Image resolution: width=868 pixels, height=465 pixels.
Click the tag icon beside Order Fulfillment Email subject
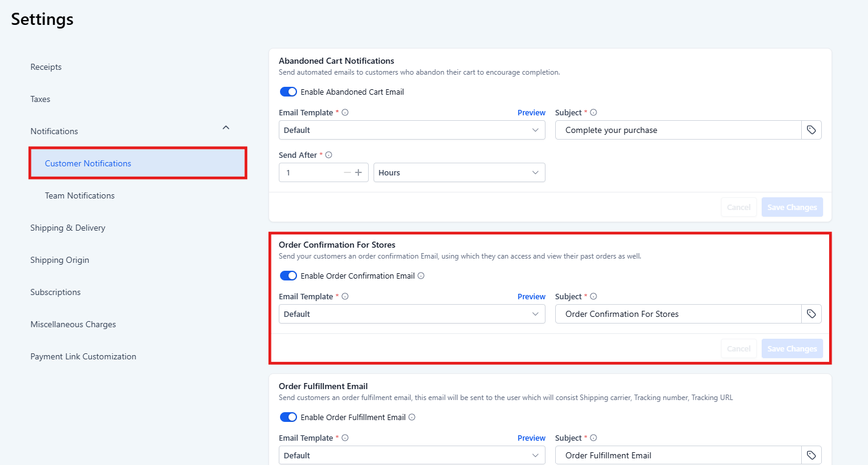point(811,455)
